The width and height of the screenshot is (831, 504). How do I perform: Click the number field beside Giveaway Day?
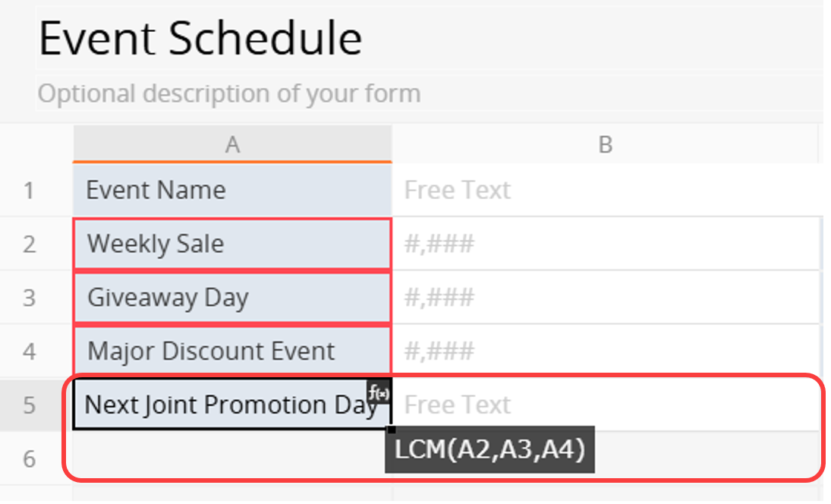605,298
